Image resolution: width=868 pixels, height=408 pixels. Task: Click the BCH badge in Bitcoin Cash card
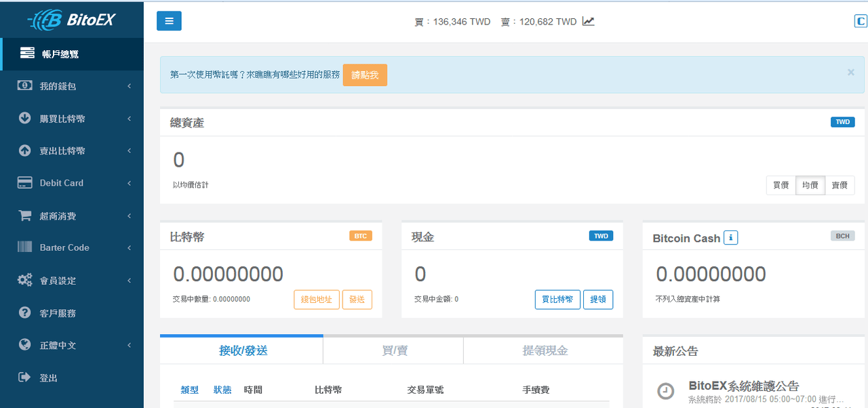843,236
